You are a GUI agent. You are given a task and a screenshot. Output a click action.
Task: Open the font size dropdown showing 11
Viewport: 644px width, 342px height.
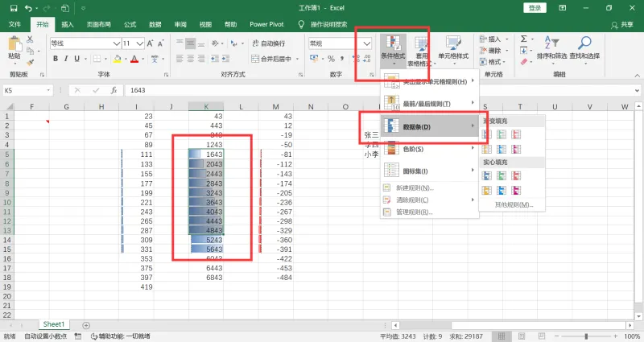point(140,43)
